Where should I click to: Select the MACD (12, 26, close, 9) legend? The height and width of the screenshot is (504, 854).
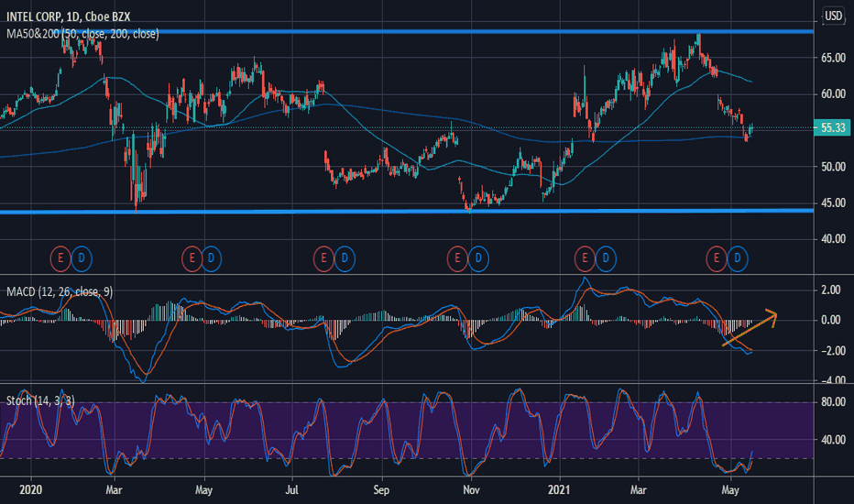(x=60, y=292)
